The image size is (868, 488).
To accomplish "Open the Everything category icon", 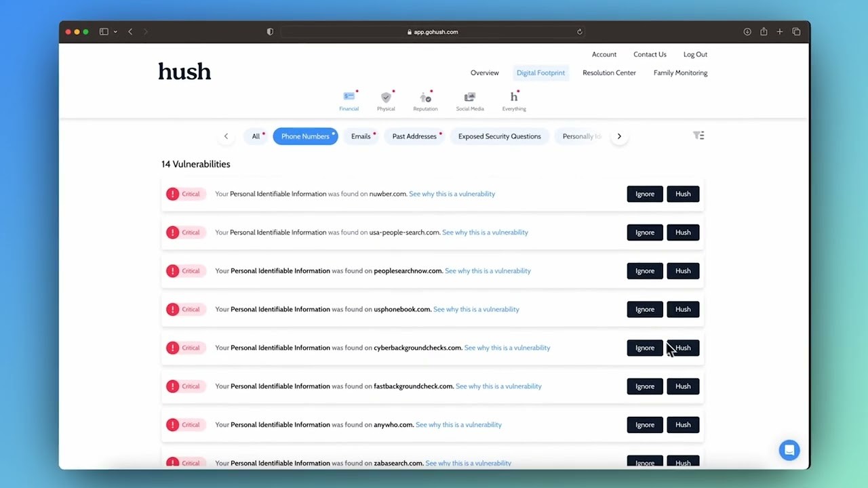I will click(514, 101).
